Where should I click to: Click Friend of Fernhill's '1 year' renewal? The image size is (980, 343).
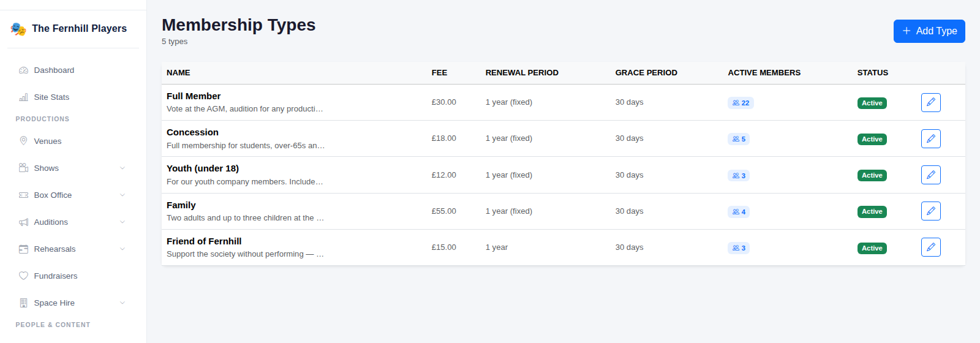pos(497,247)
